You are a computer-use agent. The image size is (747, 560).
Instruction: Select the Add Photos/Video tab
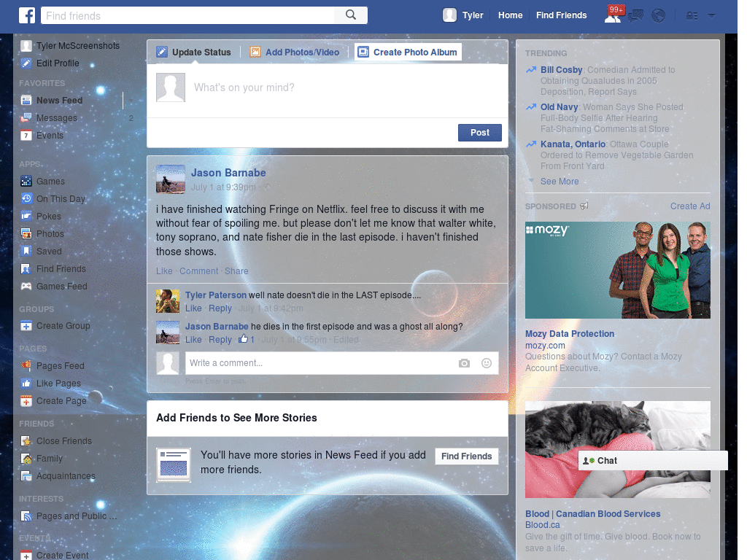[295, 52]
